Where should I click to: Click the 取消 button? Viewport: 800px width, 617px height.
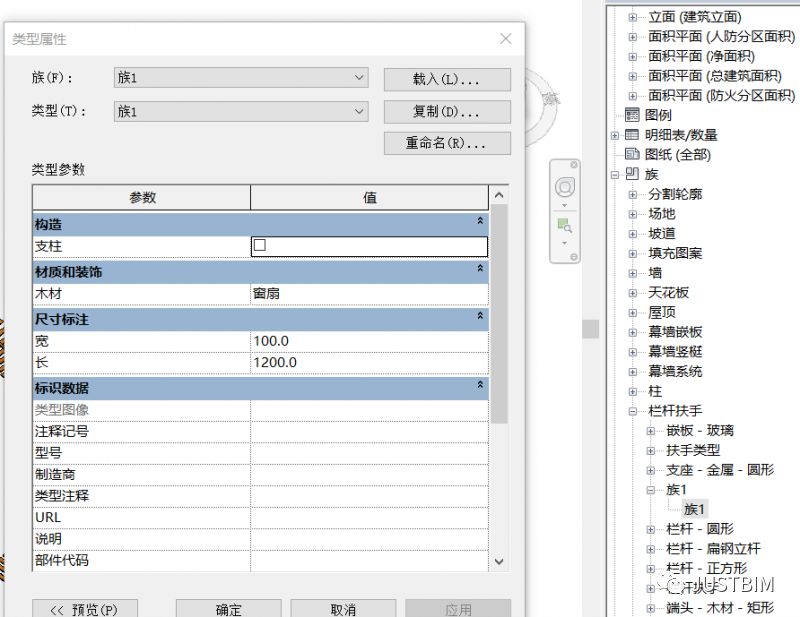coord(343,609)
